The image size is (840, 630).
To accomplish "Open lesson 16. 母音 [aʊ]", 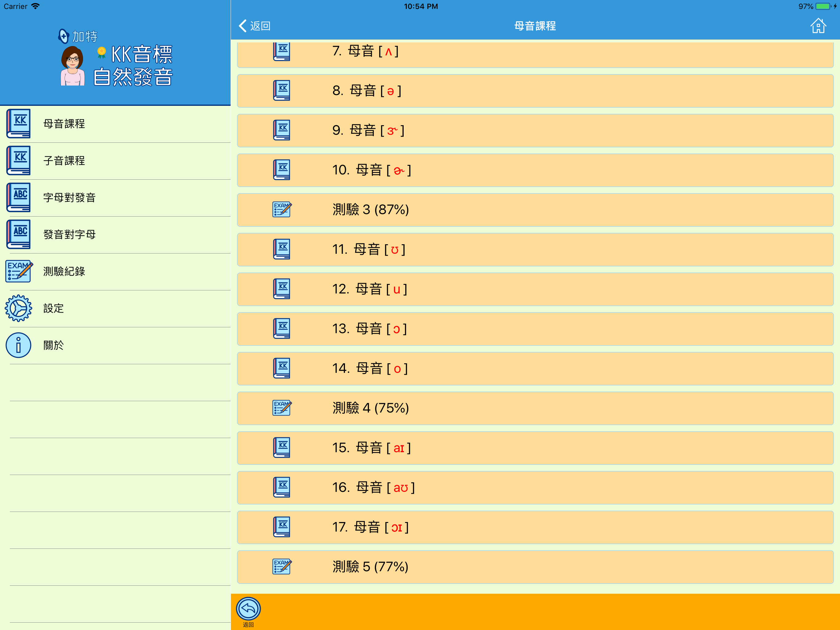I will [x=535, y=488].
